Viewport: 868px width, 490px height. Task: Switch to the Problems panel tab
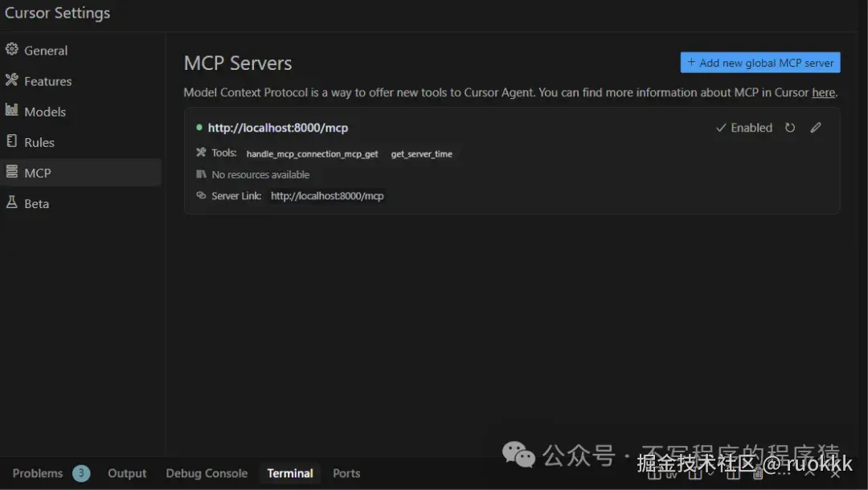coord(38,473)
